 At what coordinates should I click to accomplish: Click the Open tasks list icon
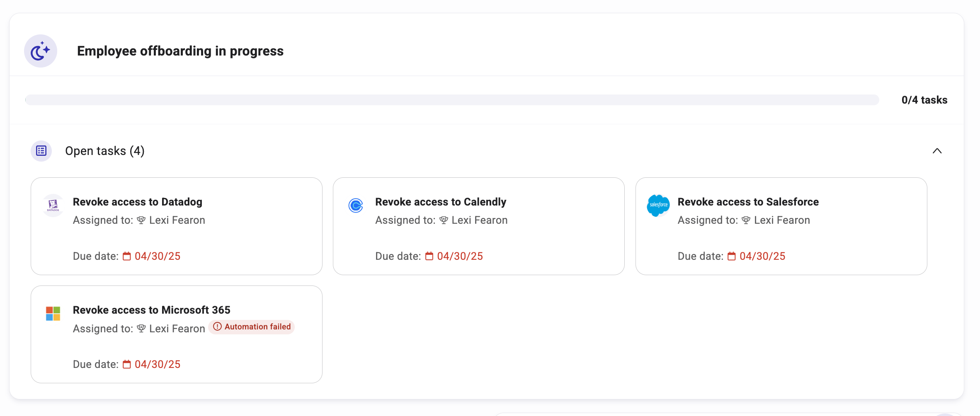tap(41, 151)
